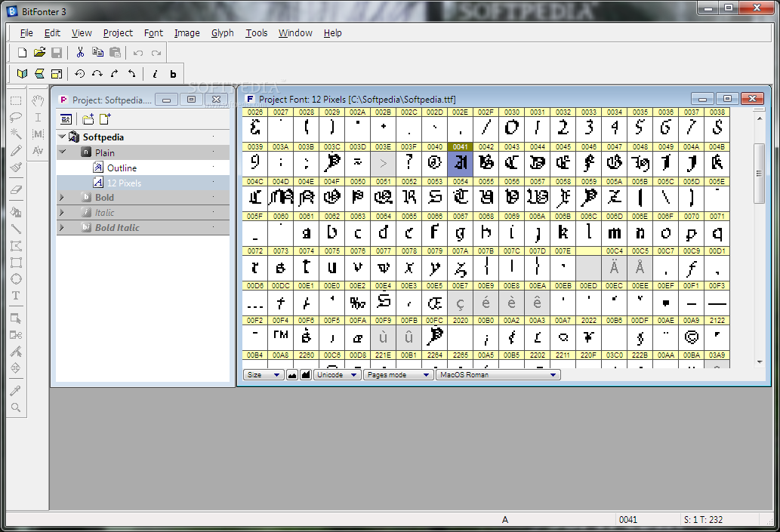
Task: Select the hand pan tool
Action: coord(38,101)
